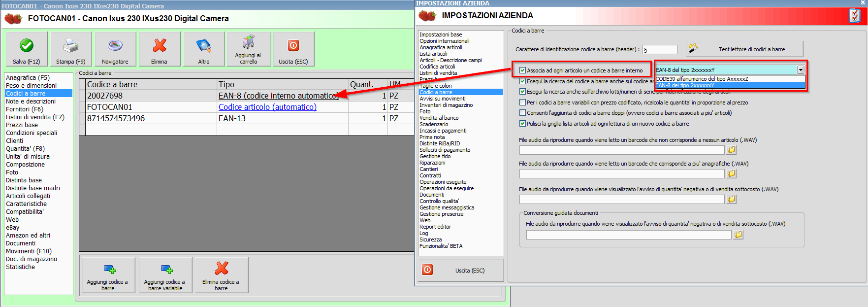The image size is (868, 307).
Task: Browse folder for quantita' negativa audio file
Action: [731, 199]
